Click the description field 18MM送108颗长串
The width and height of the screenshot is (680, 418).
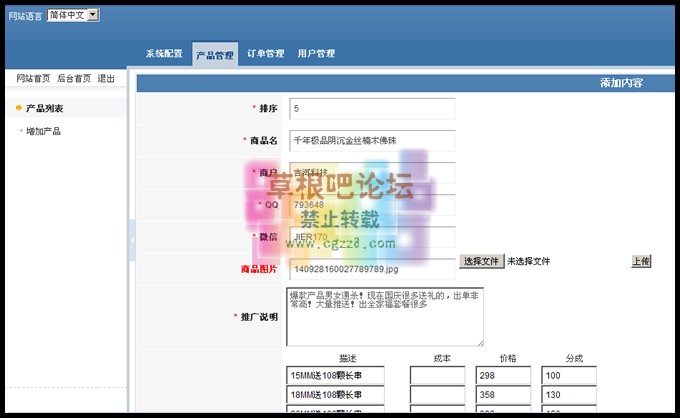[335, 395]
